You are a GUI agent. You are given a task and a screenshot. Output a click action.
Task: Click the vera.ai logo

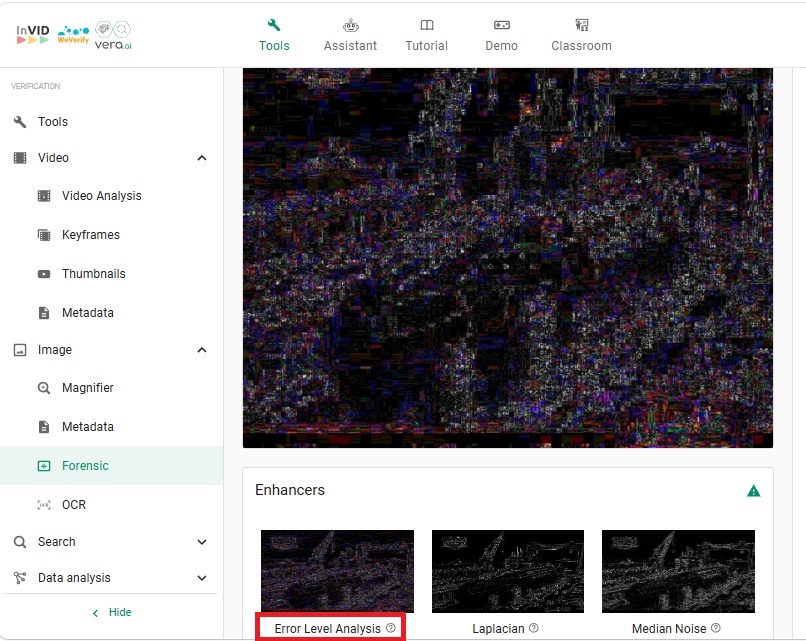point(113,35)
